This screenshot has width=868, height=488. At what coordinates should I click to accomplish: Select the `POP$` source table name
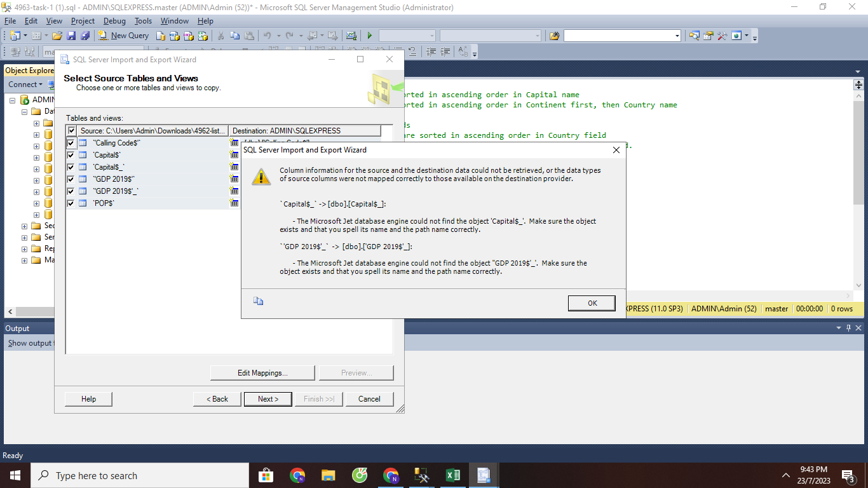[104, 203]
